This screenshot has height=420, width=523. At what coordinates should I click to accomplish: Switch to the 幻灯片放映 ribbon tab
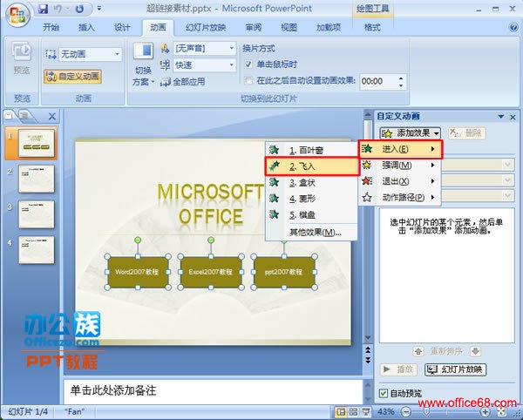[206, 27]
